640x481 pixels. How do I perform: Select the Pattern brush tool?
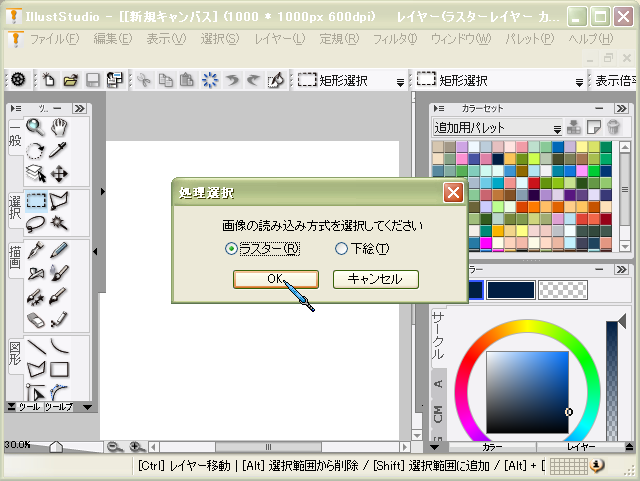coord(36,297)
